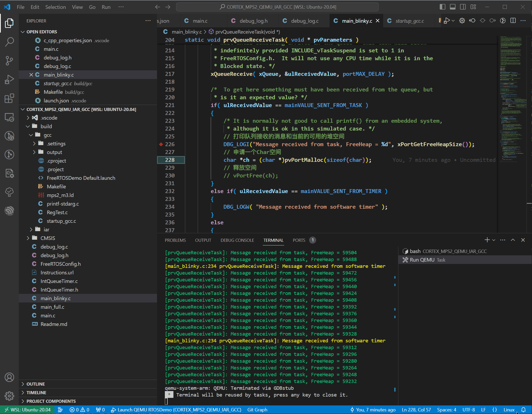This screenshot has height=414, width=532.
Task: Collapse the CORTEX_MPS2_QEMU_IAR_GCC workspace section
Action: 23,109
